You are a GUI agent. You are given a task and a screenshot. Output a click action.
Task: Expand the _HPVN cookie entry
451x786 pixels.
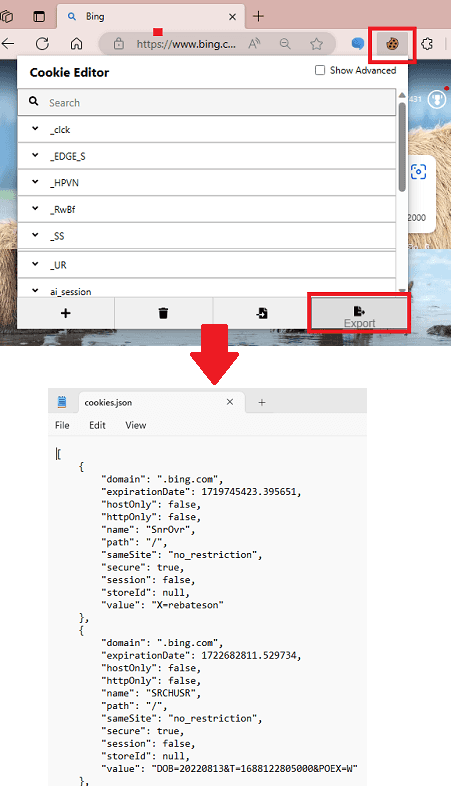[206, 183]
